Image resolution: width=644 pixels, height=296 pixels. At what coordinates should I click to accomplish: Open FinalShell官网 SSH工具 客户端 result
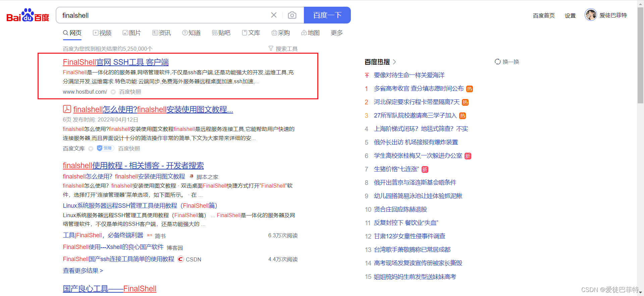click(116, 62)
